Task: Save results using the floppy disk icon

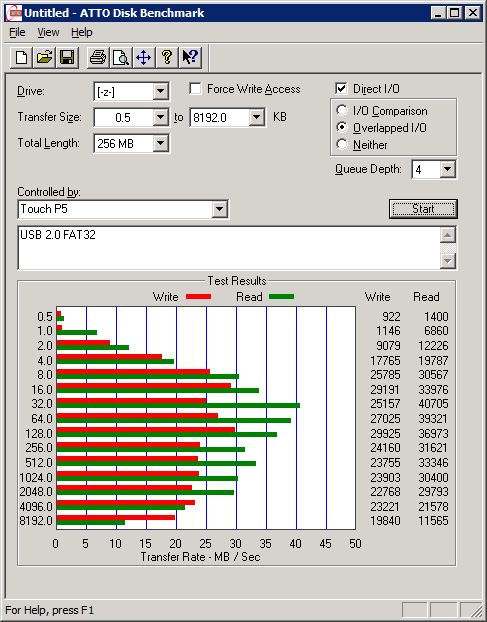Action: (x=67, y=58)
